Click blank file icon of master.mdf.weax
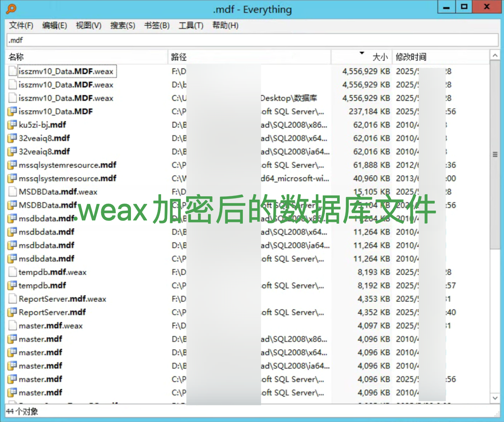This screenshot has width=504, height=422. pyautogui.click(x=13, y=325)
